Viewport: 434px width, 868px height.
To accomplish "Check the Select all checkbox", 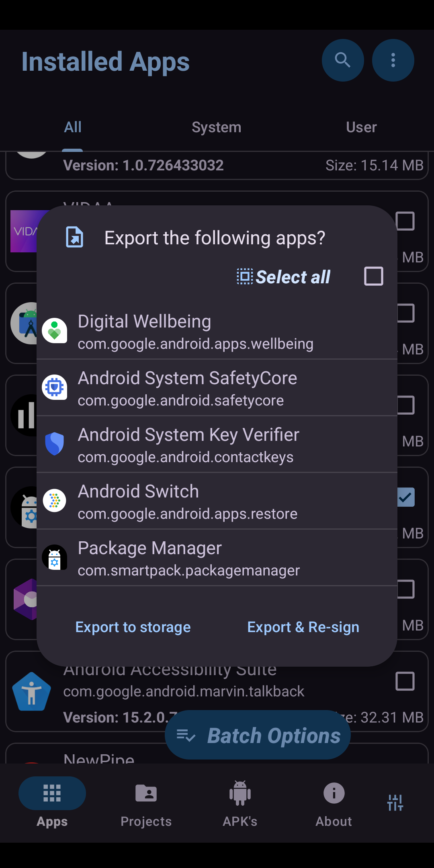I will (373, 276).
